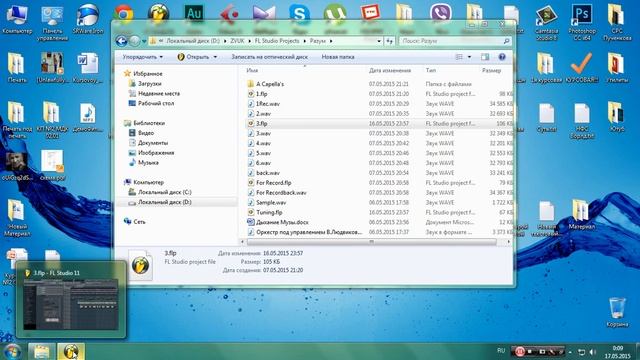The width and height of the screenshot is (640, 360).
Task: Open the Упорядочить menu
Action: (x=143, y=57)
